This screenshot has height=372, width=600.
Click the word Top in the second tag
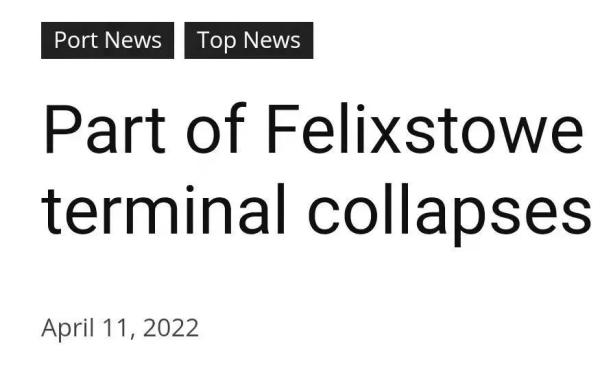tap(216, 41)
